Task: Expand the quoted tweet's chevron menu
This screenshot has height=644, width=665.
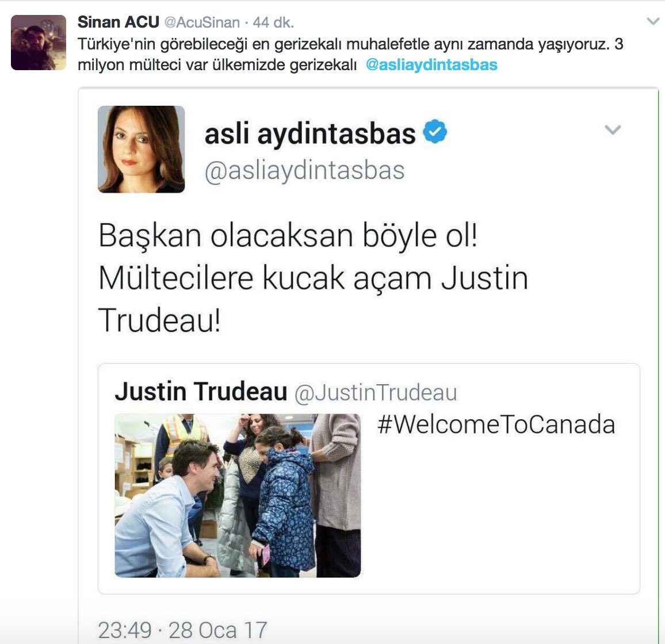Action: point(613,130)
